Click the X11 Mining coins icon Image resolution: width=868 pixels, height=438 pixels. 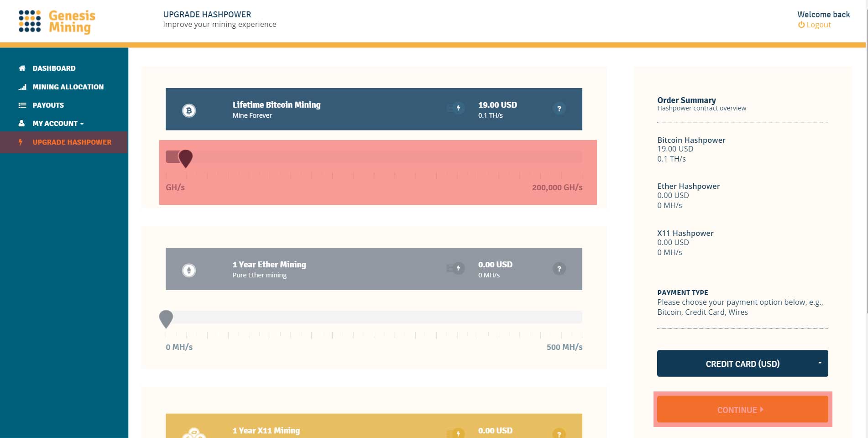(194, 433)
